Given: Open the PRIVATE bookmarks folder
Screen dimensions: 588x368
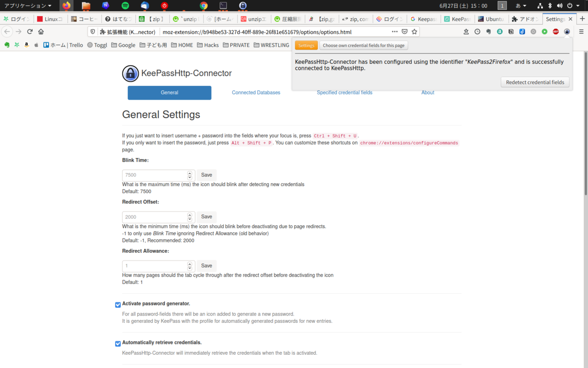Looking at the screenshot, I should point(236,45).
